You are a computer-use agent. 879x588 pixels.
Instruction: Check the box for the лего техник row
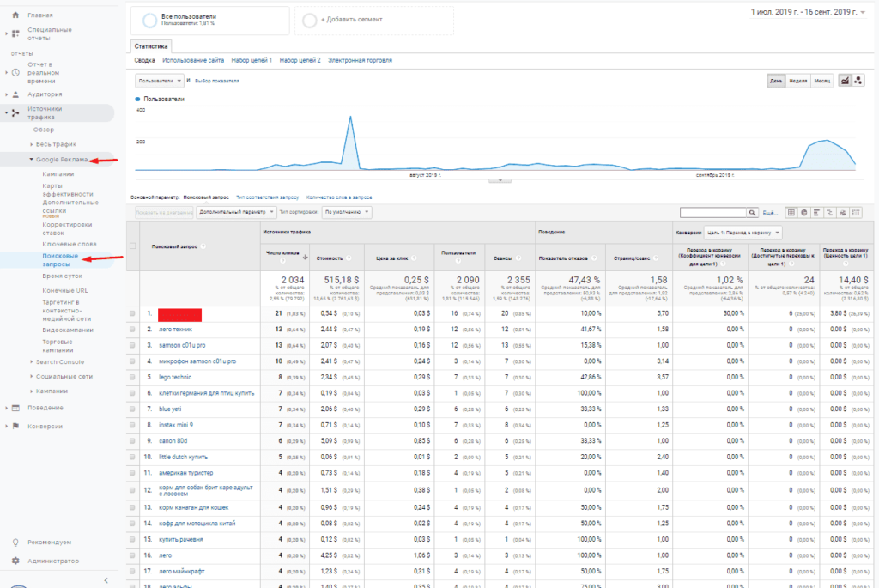click(x=132, y=329)
